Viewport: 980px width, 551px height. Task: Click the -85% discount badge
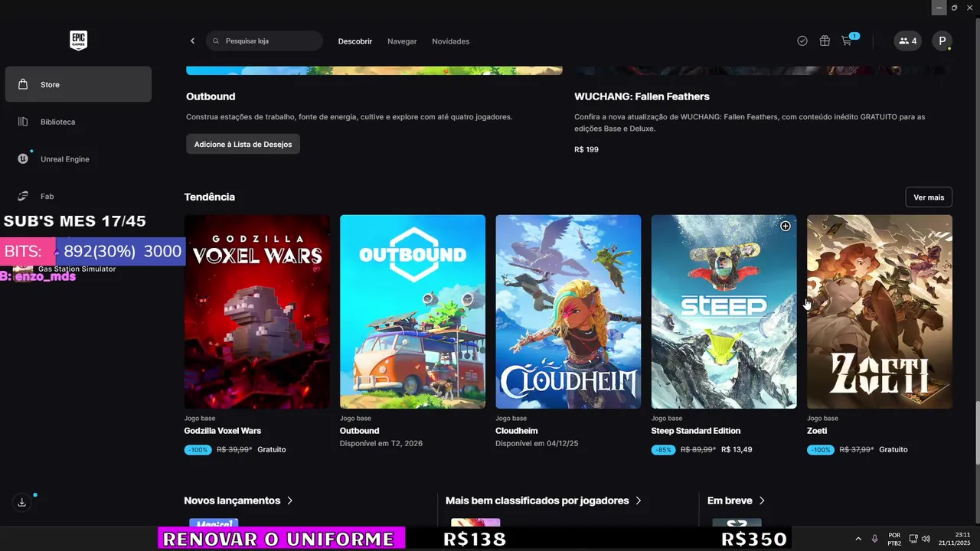click(663, 449)
